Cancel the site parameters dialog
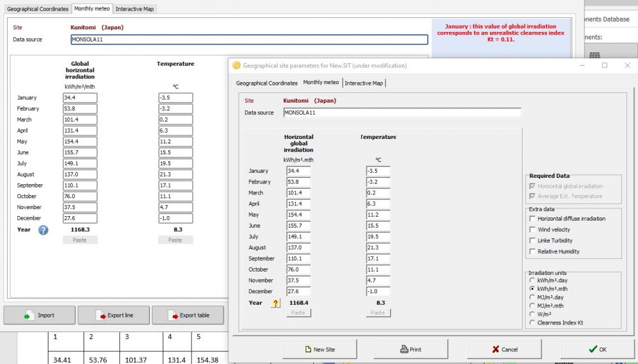 505,349
